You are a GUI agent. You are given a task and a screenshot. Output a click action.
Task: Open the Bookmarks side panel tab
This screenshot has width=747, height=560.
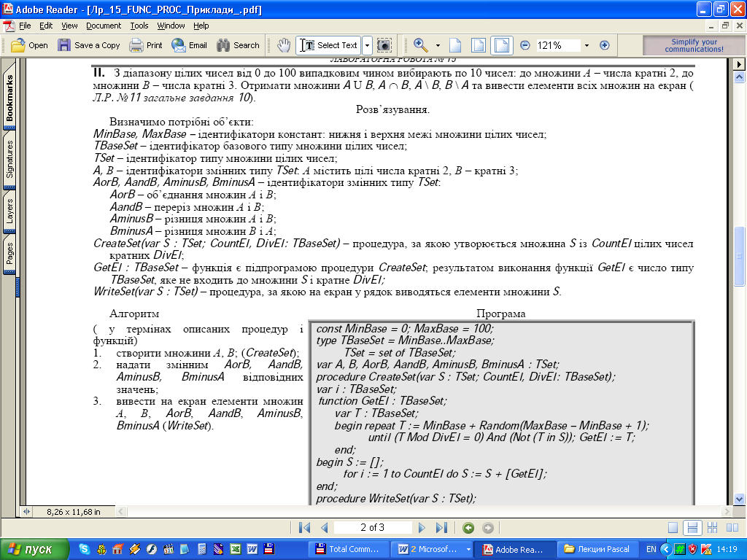[x=9, y=97]
